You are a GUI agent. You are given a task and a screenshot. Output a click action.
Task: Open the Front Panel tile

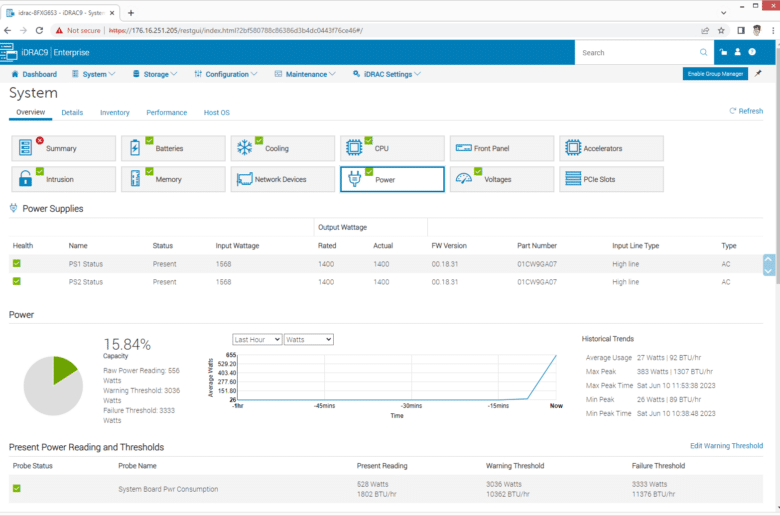501,148
